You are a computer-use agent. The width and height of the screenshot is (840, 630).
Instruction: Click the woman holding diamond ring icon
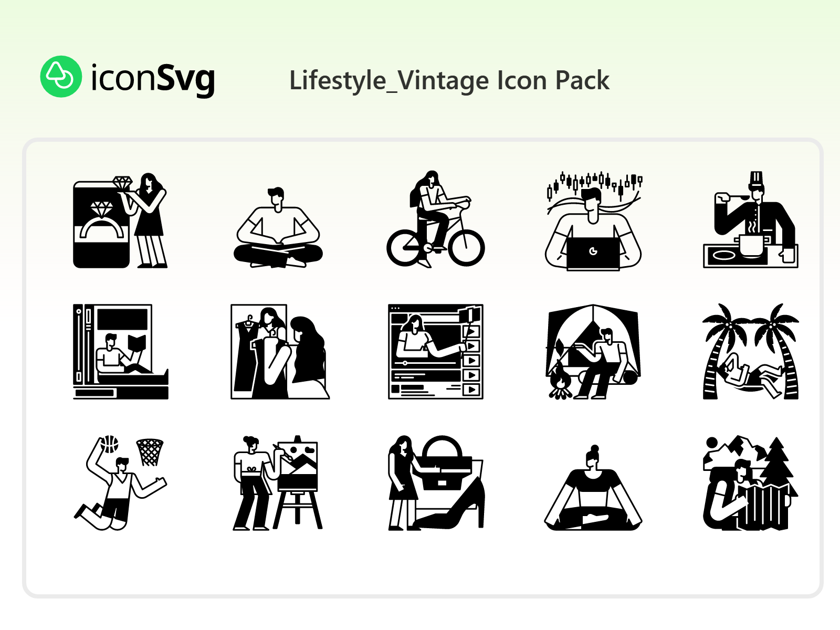(120, 220)
